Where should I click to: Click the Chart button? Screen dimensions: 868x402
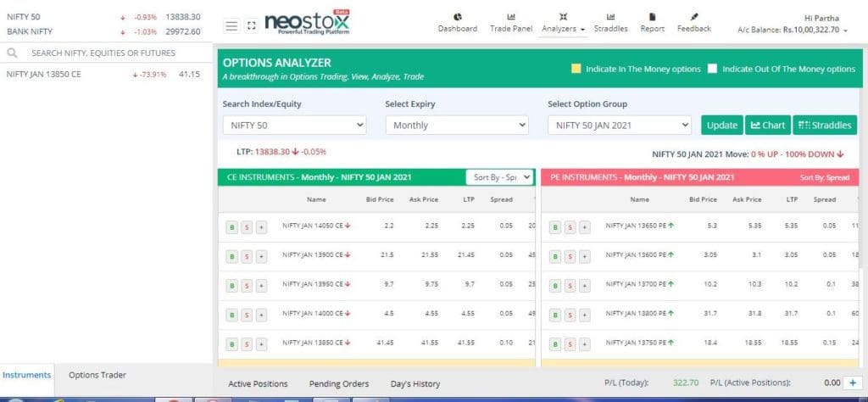[x=768, y=126]
